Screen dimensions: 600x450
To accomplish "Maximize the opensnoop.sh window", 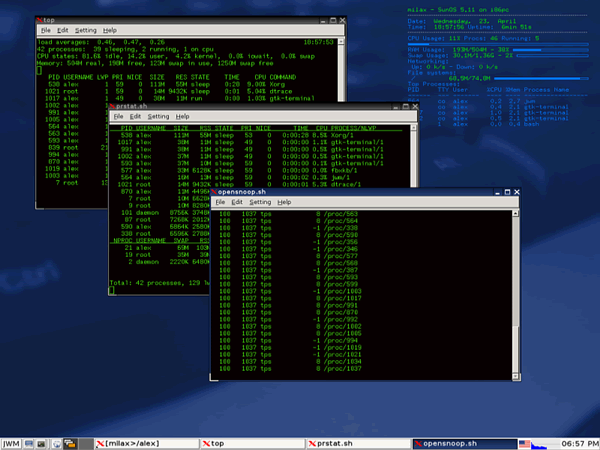I will (507, 192).
